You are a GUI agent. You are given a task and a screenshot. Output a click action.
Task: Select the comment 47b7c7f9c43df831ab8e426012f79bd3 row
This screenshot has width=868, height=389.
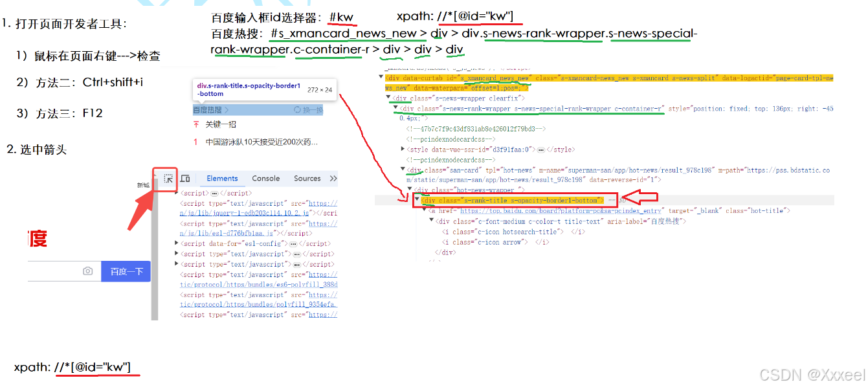point(476,129)
